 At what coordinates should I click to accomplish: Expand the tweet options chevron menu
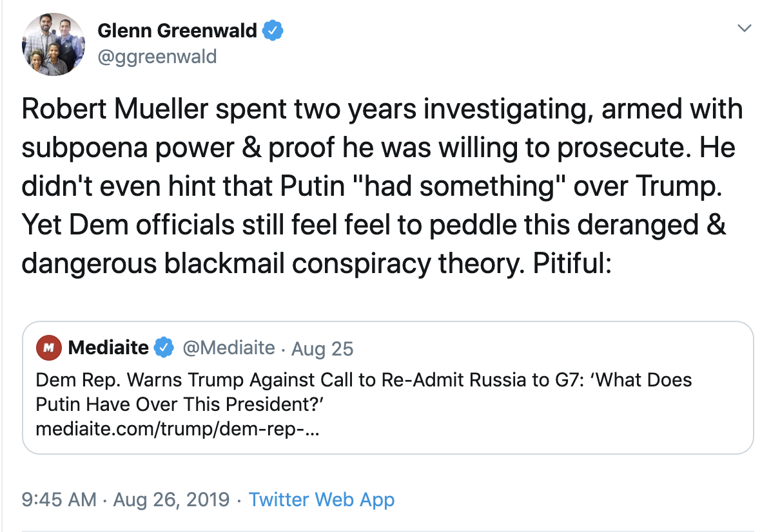click(x=745, y=28)
